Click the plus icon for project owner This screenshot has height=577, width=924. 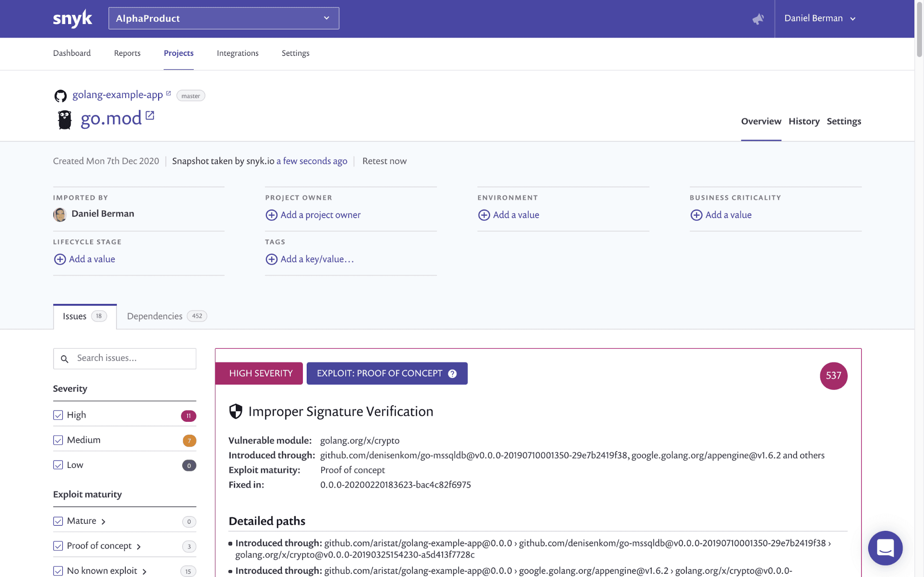(x=271, y=215)
